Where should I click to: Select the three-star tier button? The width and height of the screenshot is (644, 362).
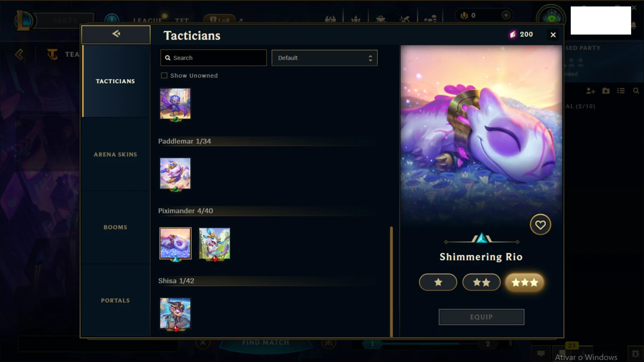tap(524, 282)
